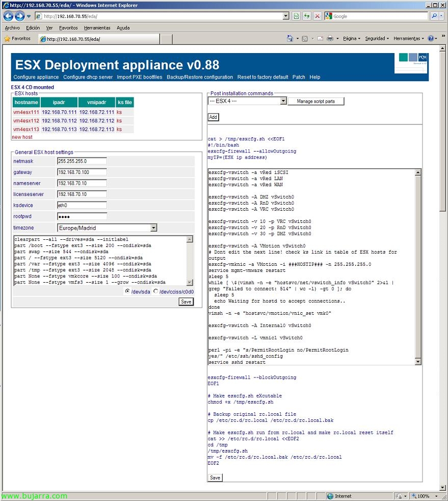Open the Seguridad command bar menu
This screenshot has width=448, height=501.
pyautogui.click(x=377, y=39)
